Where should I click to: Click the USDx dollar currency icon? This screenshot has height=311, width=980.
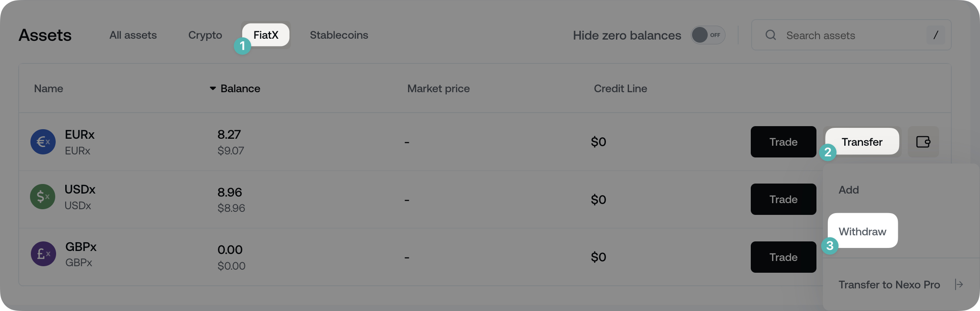click(x=43, y=197)
